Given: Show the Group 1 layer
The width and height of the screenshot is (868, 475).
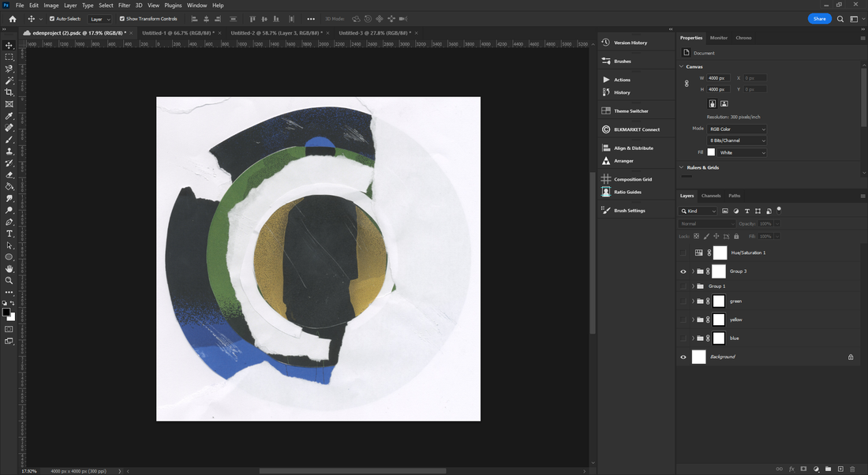Looking at the screenshot, I should [x=683, y=286].
